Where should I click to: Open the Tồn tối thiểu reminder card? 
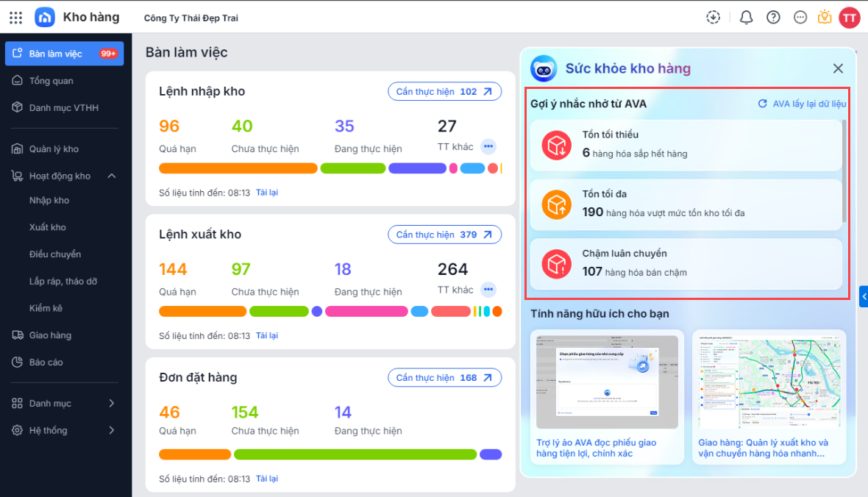[x=686, y=145]
